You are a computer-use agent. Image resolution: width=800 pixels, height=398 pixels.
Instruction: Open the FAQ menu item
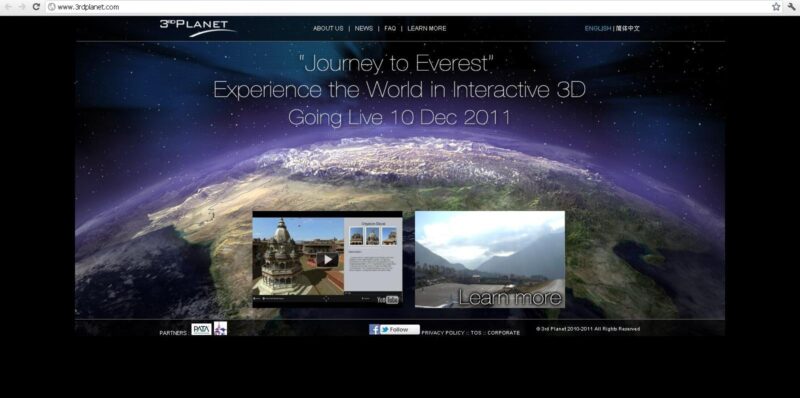pos(390,29)
